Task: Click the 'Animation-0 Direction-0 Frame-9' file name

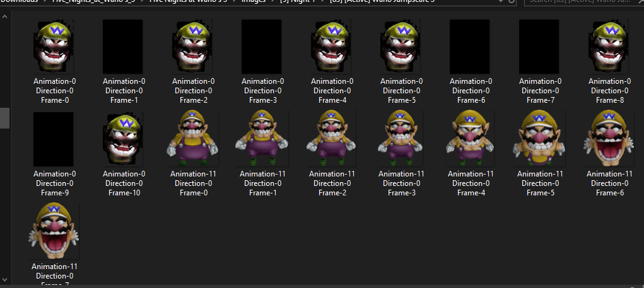Action: (54, 183)
